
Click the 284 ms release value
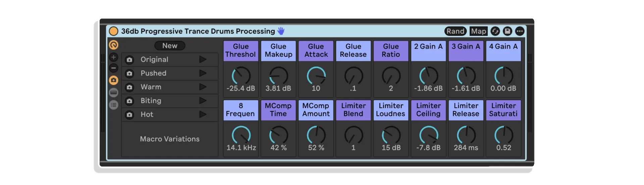(x=466, y=148)
